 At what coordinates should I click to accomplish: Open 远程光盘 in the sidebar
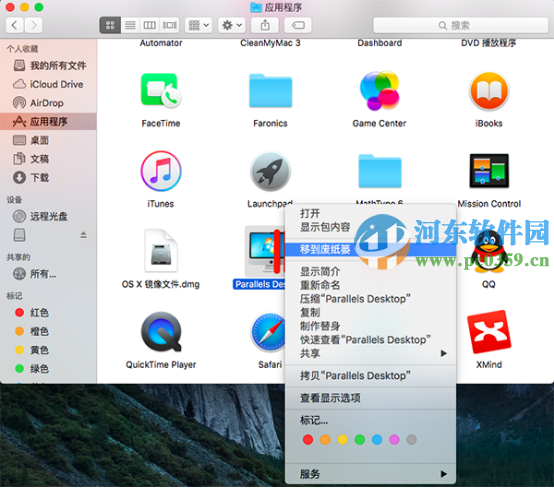point(48,216)
